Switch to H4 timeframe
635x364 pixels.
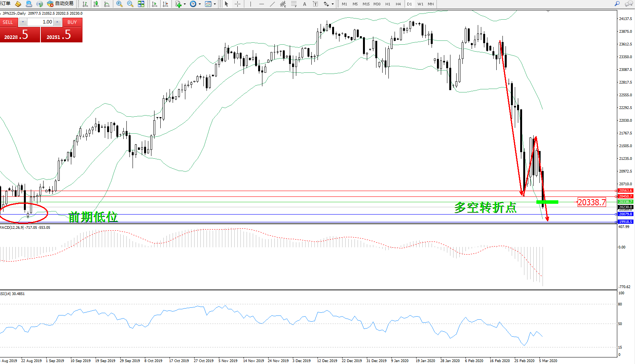click(x=398, y=4)
